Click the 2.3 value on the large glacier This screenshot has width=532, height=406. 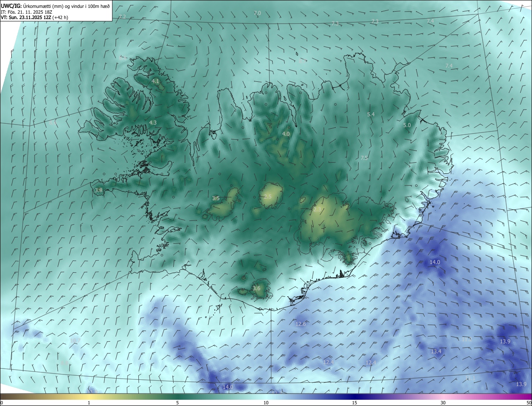coord(317,210)
